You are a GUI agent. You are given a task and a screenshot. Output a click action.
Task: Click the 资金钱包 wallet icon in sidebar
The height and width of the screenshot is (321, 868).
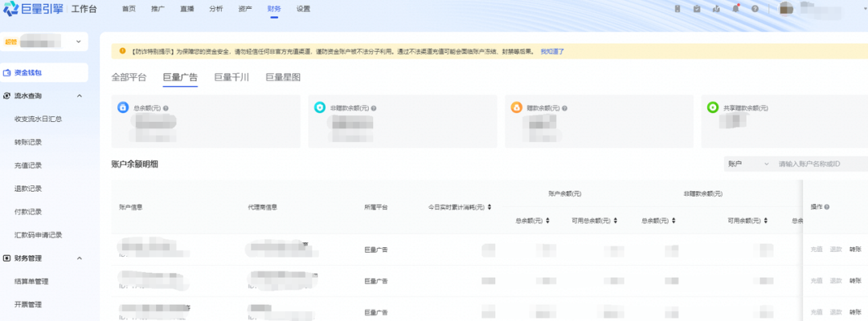pyautogui.click(x=6, y=73)
